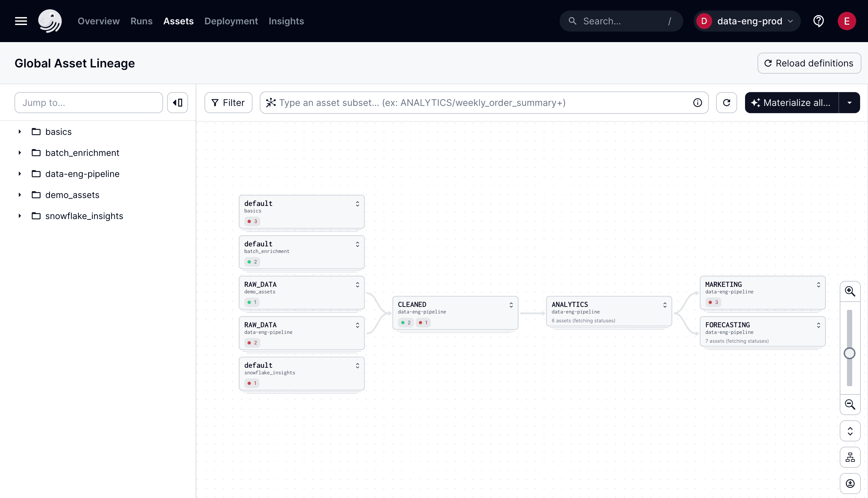Click the zoom in magnifier icon
Screen dimensions: 868x498
click(x=850, y=291)
